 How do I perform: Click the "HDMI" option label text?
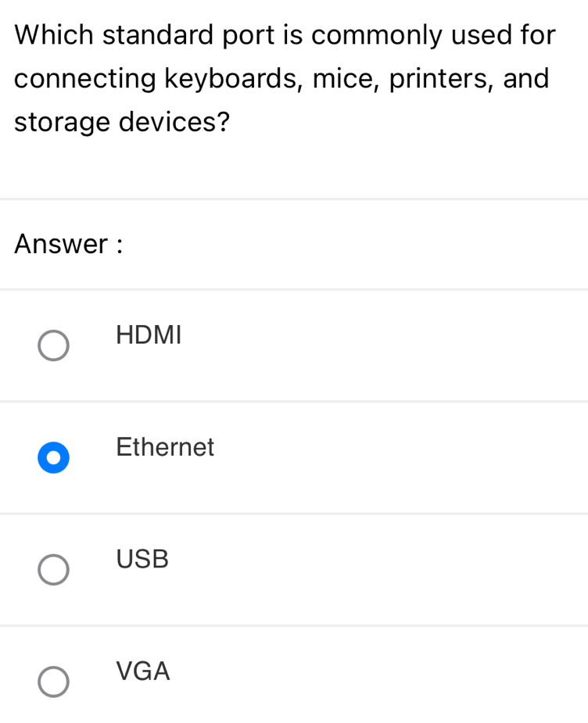149,335
